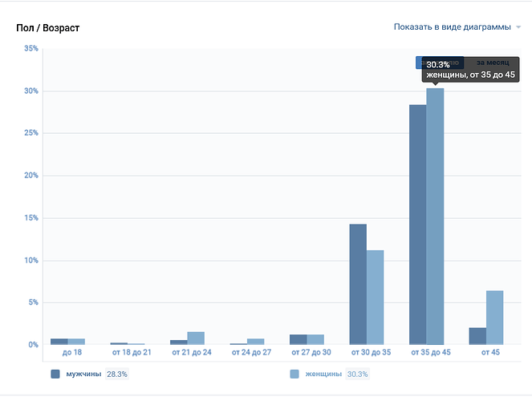Toggle the мужчины legend color swatch

(x=55, y=374)
